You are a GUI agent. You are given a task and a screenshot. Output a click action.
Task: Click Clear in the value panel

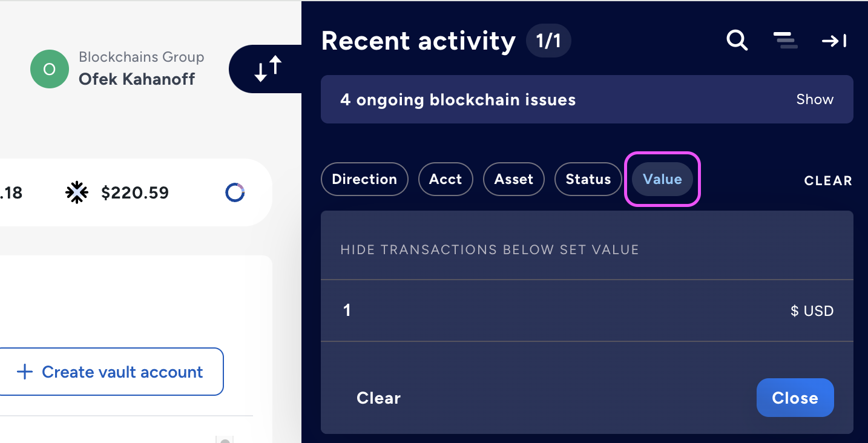[378, 398]
